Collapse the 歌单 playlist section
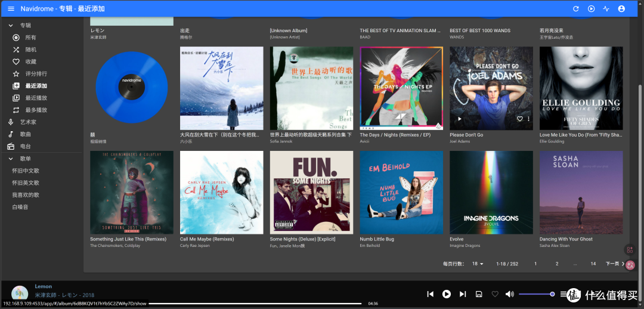The height and width of the screenshot is (309, 644). point(11,159)
